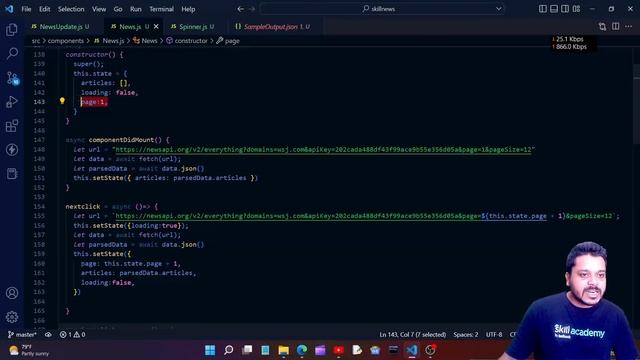Open File Explorer from the taskbar
Screen dimensions: 640x360
coord(284,350)
